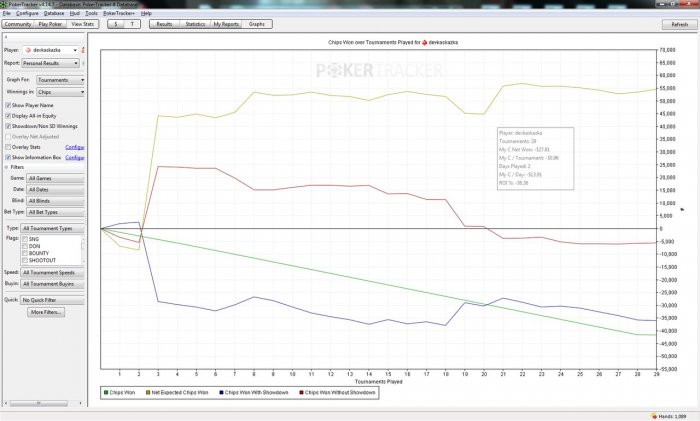Open the Help menu
This screenshot has width=700, height=421.
(x=146, y=13)
